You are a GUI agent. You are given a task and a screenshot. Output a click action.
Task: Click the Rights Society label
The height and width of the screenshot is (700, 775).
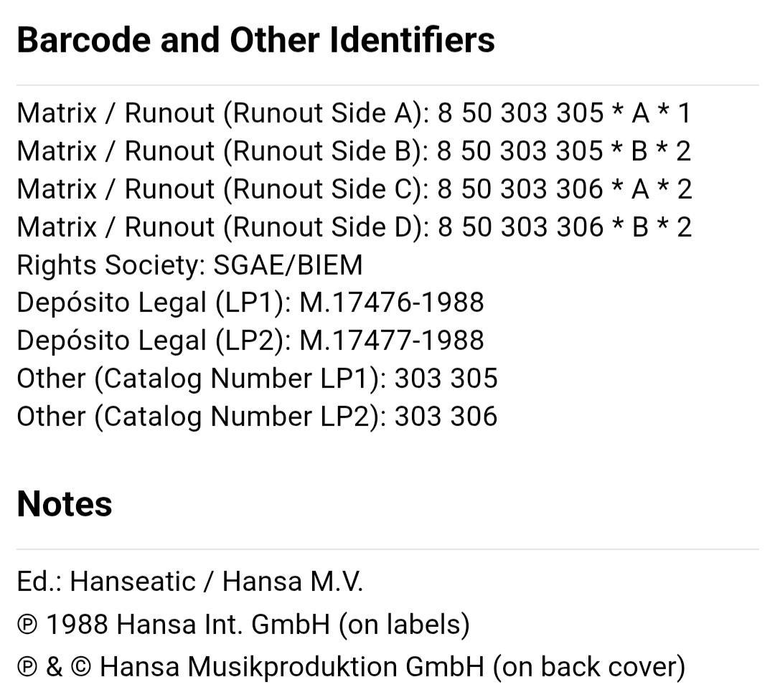pyautogui.click(x=111, y=265)
